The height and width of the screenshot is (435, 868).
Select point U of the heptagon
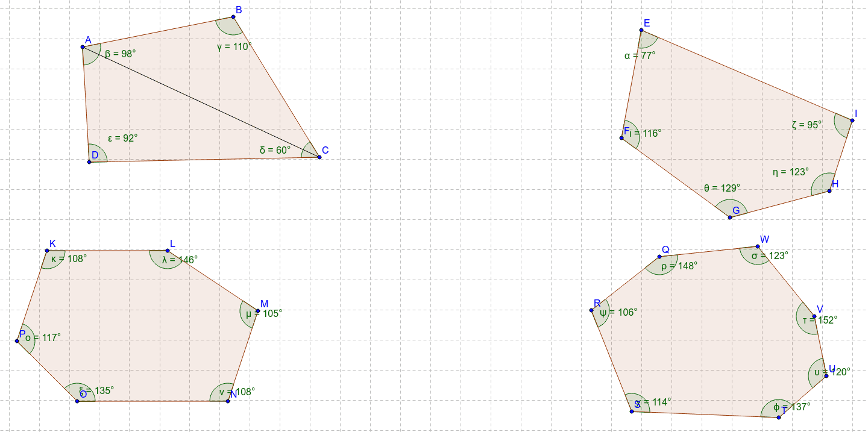(x=826, y=376)
